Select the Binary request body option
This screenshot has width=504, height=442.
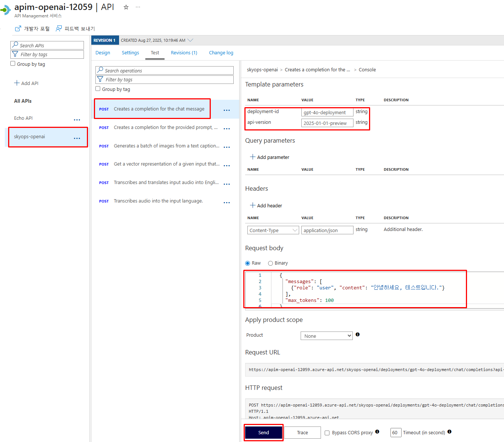[270, 263]
